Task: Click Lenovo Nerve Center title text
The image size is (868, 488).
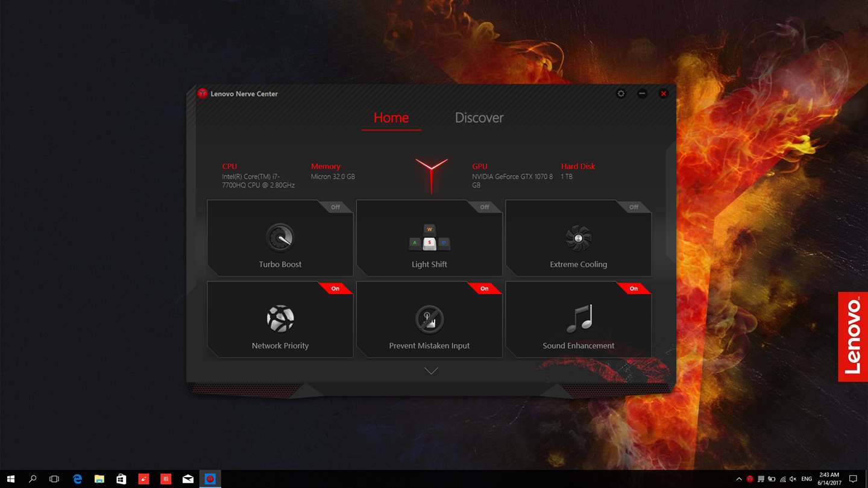Action: (244, 94)
